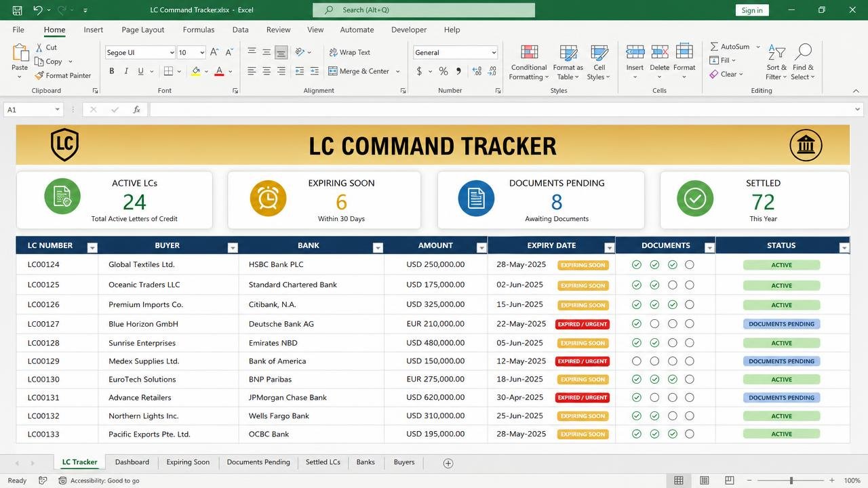Image resolution: width=868 pixels, height=488 pixels.
Task: Apply Underline formatting
Action: pos(140,71)
